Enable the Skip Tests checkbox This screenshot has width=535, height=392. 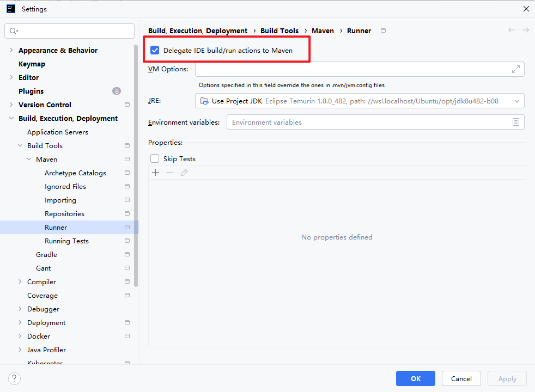pyautogui.click(x=155, y=159)
